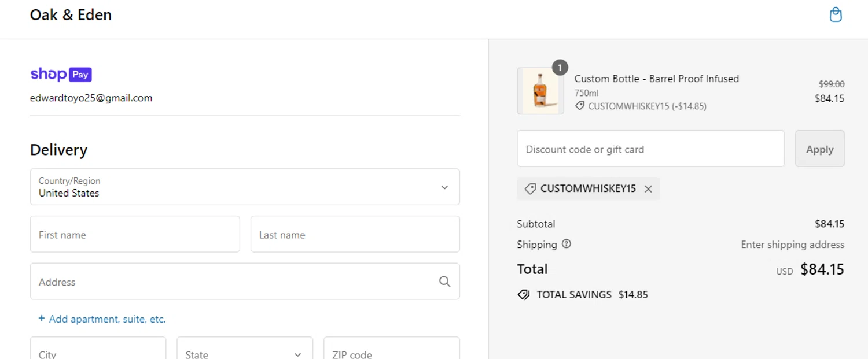Click the quantity badge on the product thumbnail
This screenshot has width=868, height=359.
(x=560, y=68)
